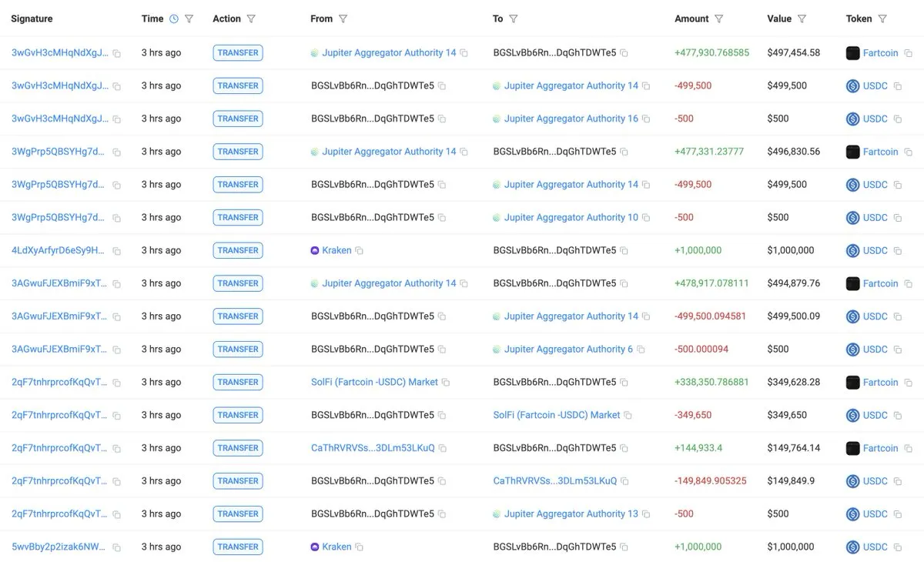Open Jupiter Aggregator Authority 6 account
Screen dimensions: 924x562
tap(568, 349)
